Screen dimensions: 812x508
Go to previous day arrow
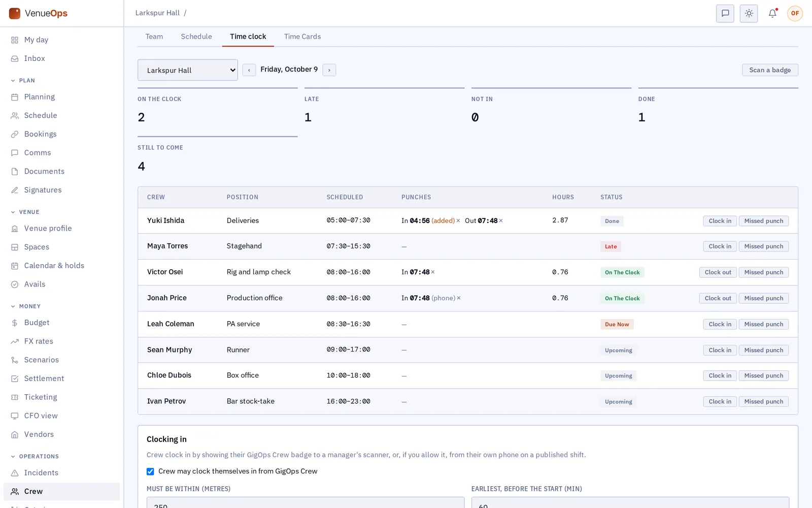tap(249, 70)
